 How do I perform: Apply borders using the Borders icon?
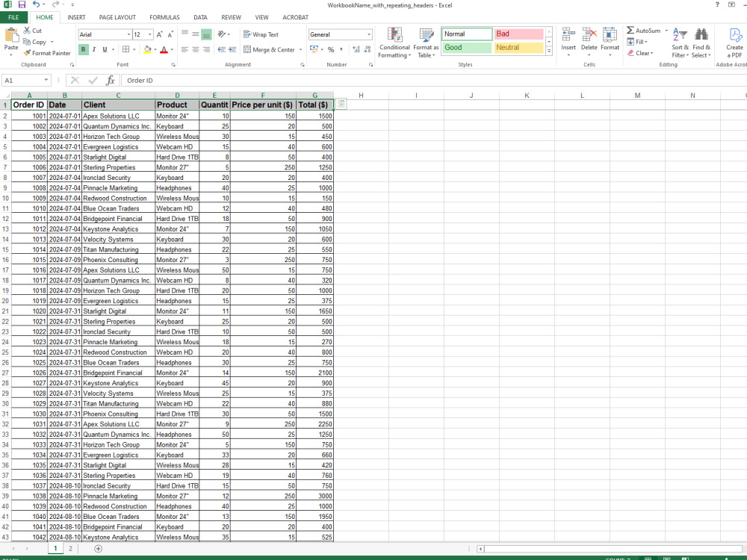[125, 49]
